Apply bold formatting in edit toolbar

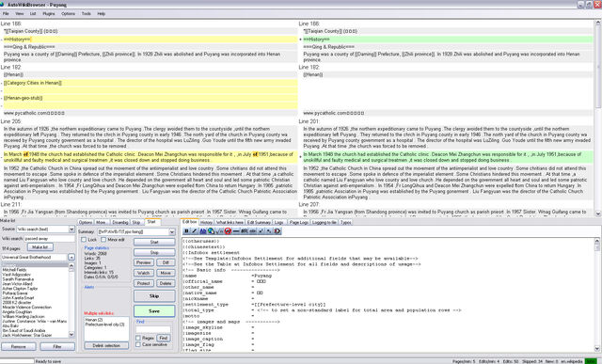coord(186,231)
